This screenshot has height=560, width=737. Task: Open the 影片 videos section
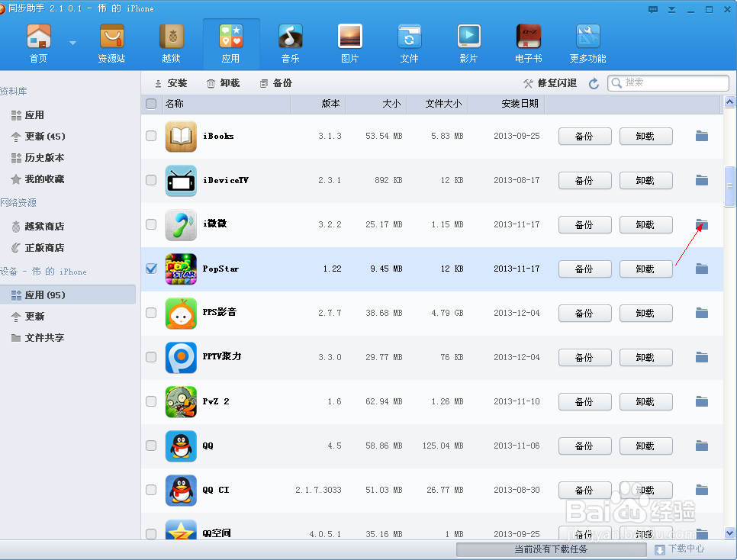coord(468,43)
